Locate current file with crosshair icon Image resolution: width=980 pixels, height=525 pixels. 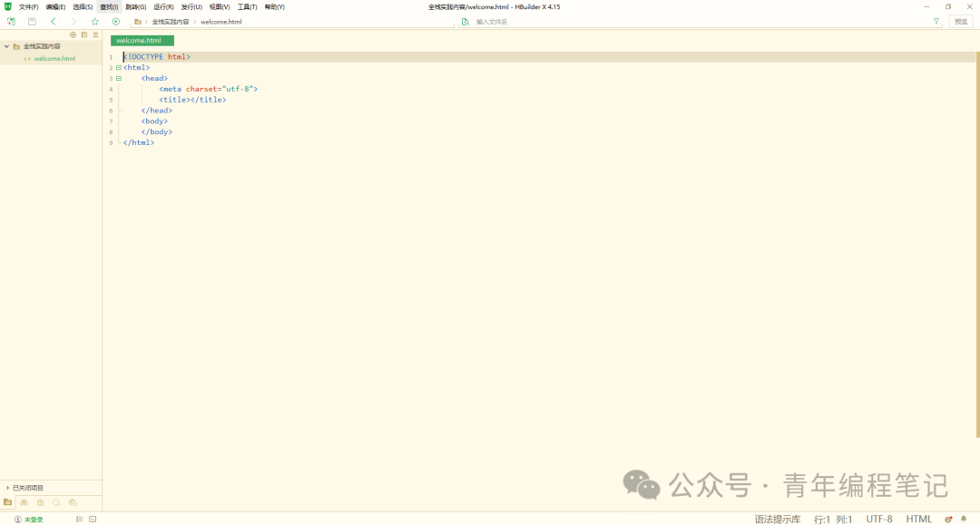click(73, 35)
